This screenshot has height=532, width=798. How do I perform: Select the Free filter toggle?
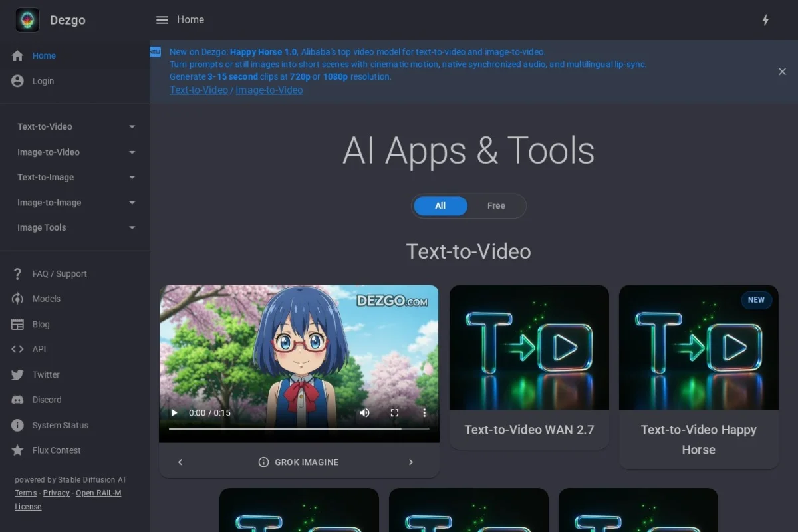point(496,206)
